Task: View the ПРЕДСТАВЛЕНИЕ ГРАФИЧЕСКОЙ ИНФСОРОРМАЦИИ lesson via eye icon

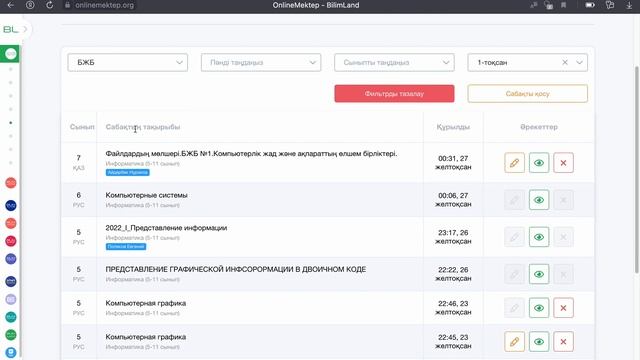Action: pos(539,274)
